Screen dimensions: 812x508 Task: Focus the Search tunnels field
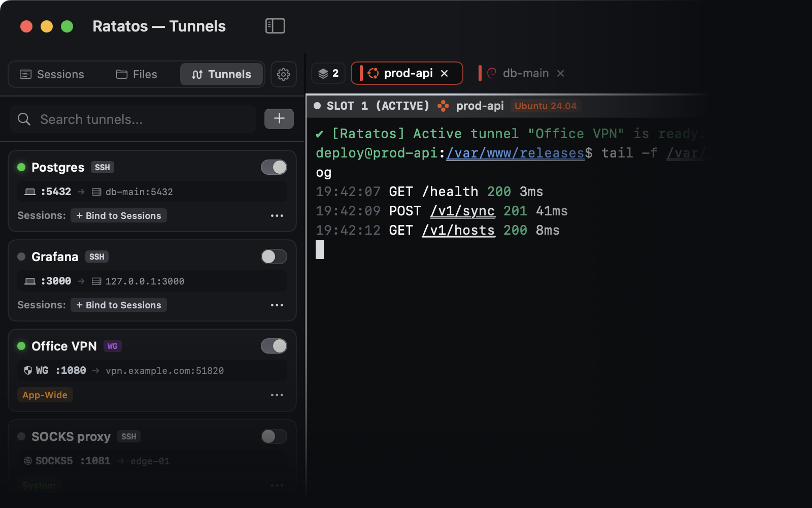pyautogui.click(x=133, y=119)
